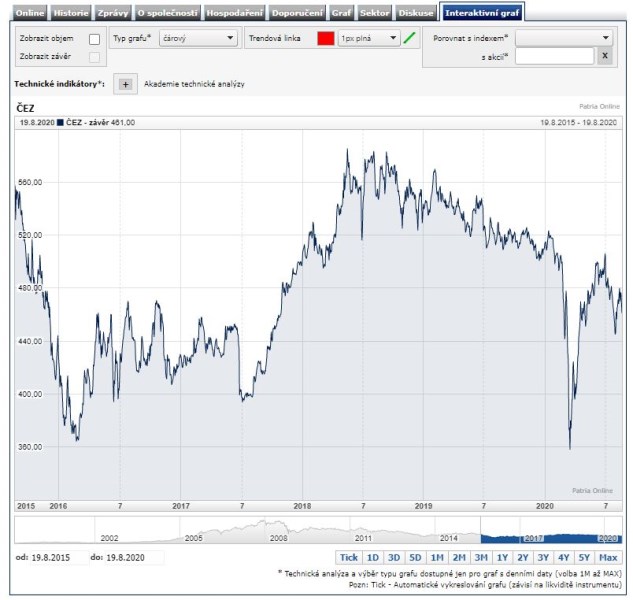Image resolution: width=633 pixels, height=600 pixels.
Task: Enable the Zobrazit objem checkbox
Action: tap(95, 39)
